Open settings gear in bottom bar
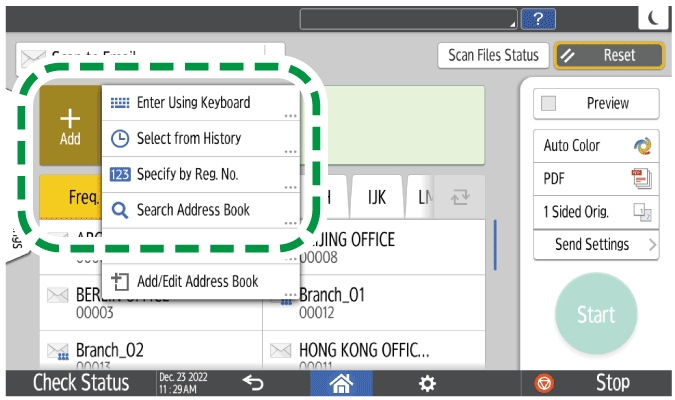 click(427, 383)
